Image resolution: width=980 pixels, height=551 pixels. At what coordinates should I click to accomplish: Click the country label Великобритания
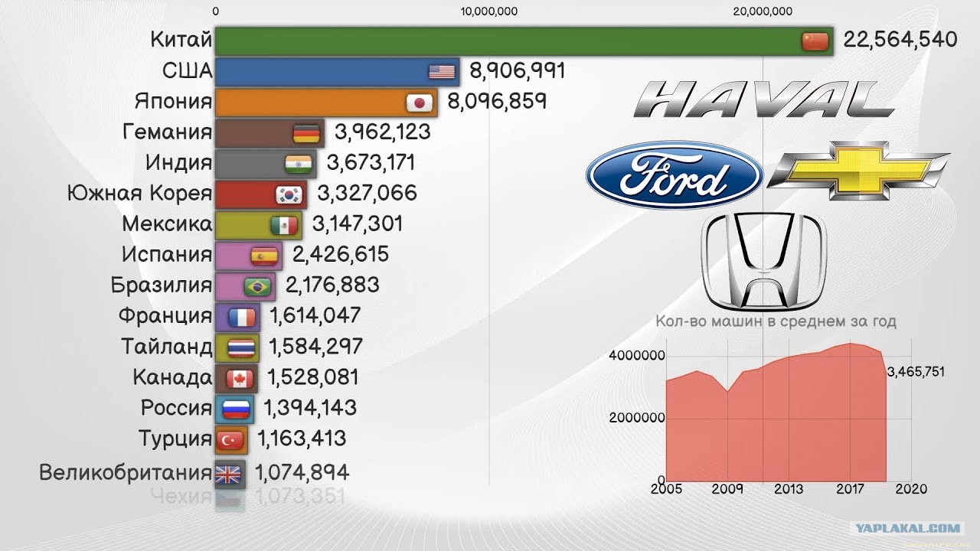[126, 472]
